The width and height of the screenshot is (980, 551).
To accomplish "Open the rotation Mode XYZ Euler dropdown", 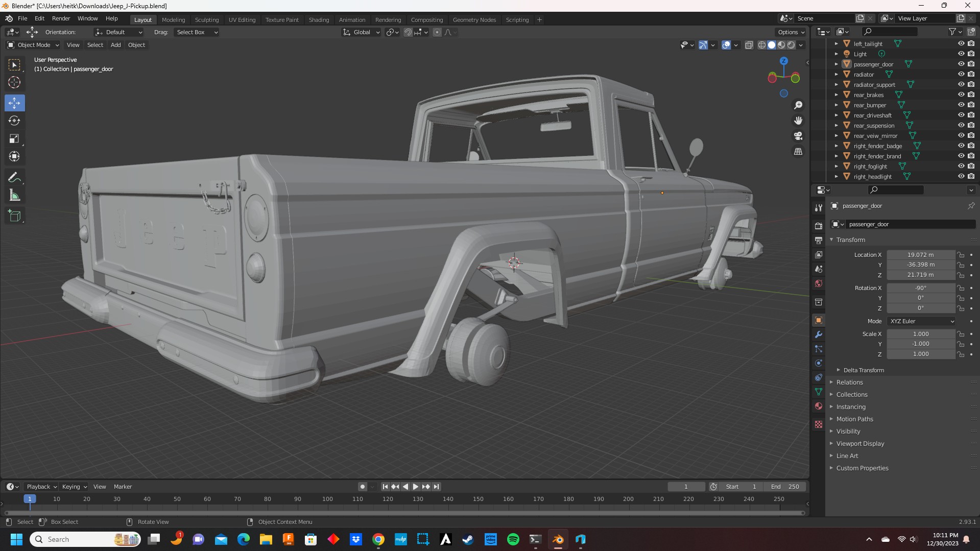I will point(921,321).
